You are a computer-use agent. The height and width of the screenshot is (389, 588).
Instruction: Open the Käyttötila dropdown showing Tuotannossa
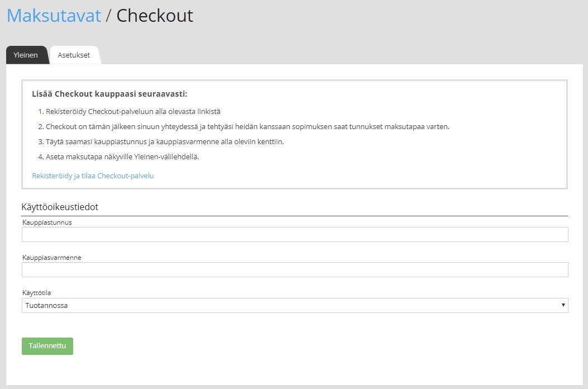coord(295,305)
